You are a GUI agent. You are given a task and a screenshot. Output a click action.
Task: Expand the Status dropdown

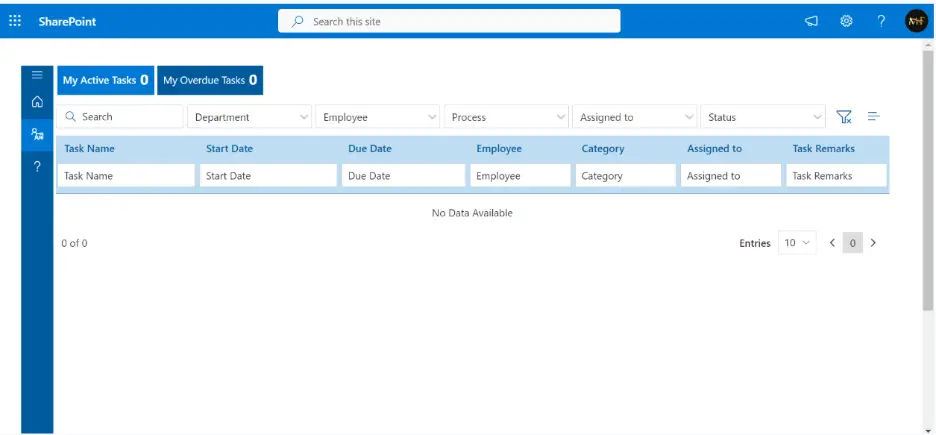point(763,117)
